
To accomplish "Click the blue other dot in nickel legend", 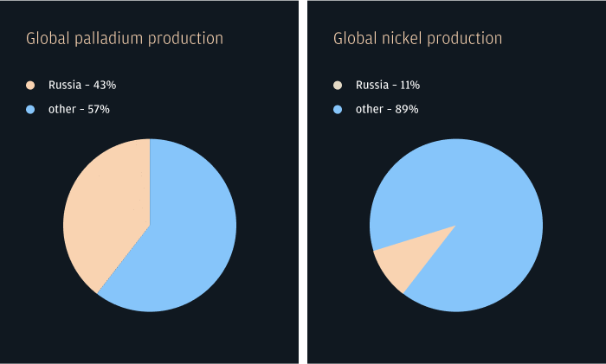I will coord(338,110).
